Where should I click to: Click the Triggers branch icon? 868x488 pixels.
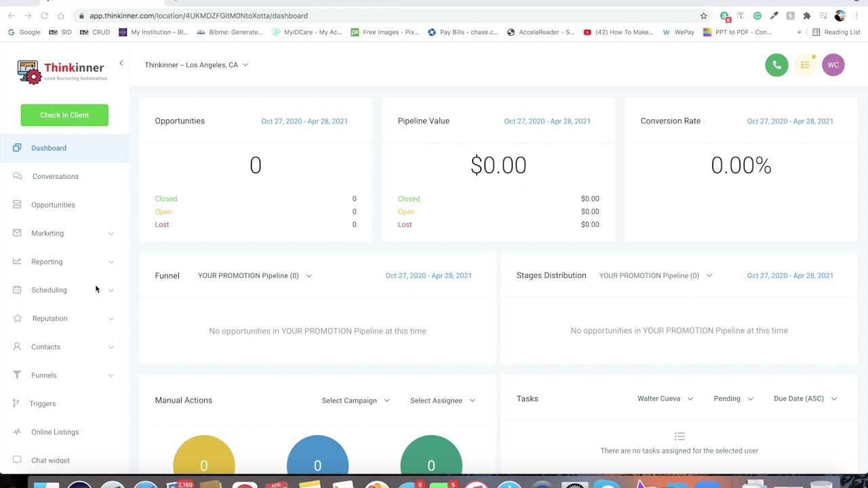[16, 404]
